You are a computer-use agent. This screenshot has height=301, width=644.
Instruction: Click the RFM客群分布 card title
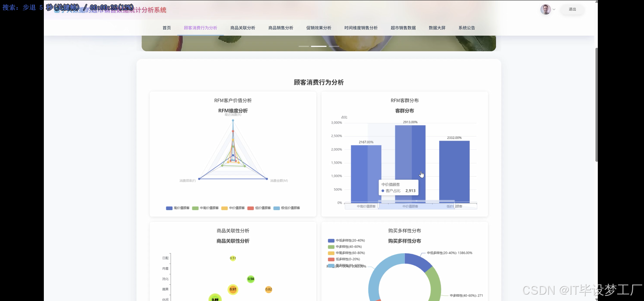[x=405, y=100]
